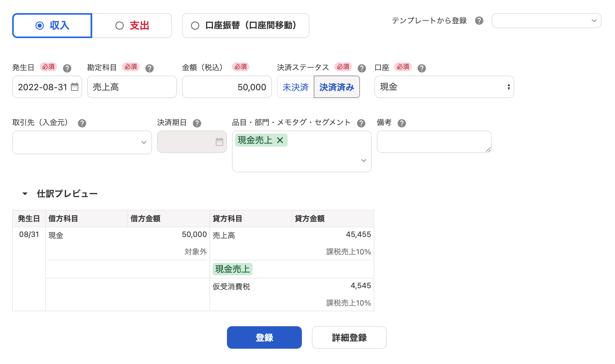The image size is (615, 364).
Task: Open the 発生日 calendar picker icon
Action: [75, 87]
